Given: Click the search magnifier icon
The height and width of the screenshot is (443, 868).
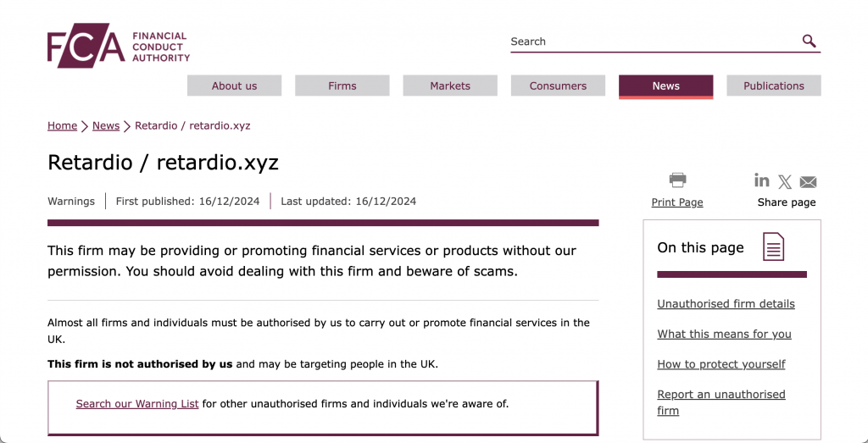Looking at the screenshot, I should tap(810, 41).
